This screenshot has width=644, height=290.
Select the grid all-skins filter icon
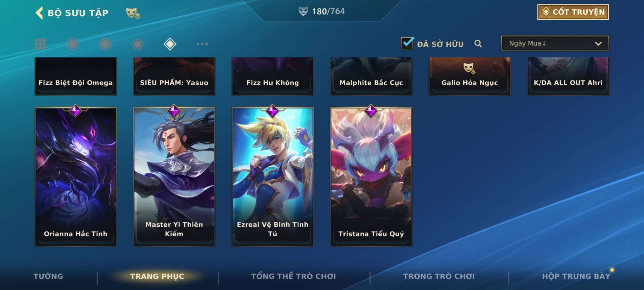pos(40,44)
